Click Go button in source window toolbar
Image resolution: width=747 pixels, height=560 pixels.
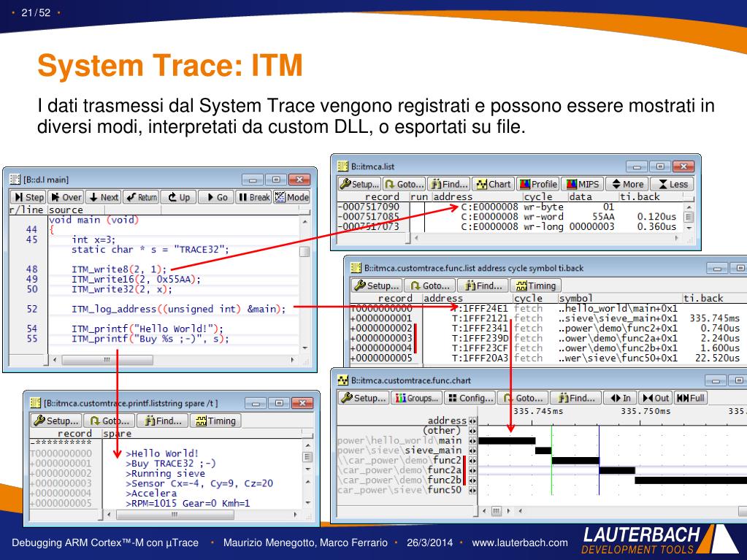click(216, 197)
